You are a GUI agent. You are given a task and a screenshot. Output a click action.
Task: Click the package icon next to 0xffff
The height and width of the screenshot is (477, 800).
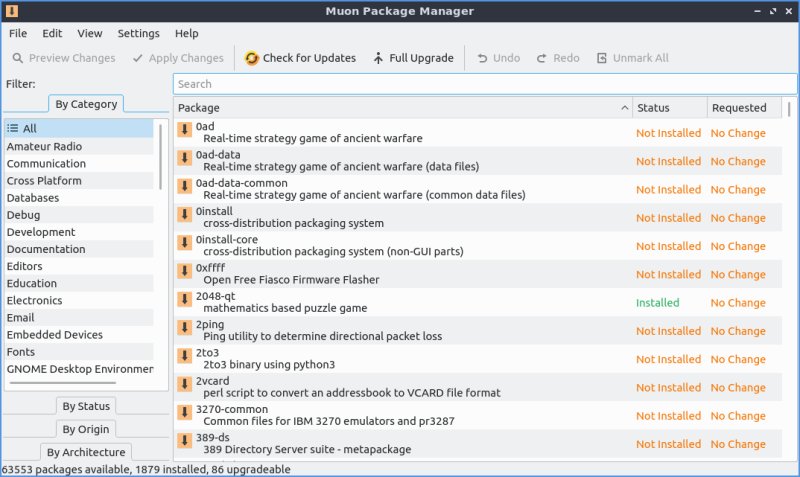point(184,271)
